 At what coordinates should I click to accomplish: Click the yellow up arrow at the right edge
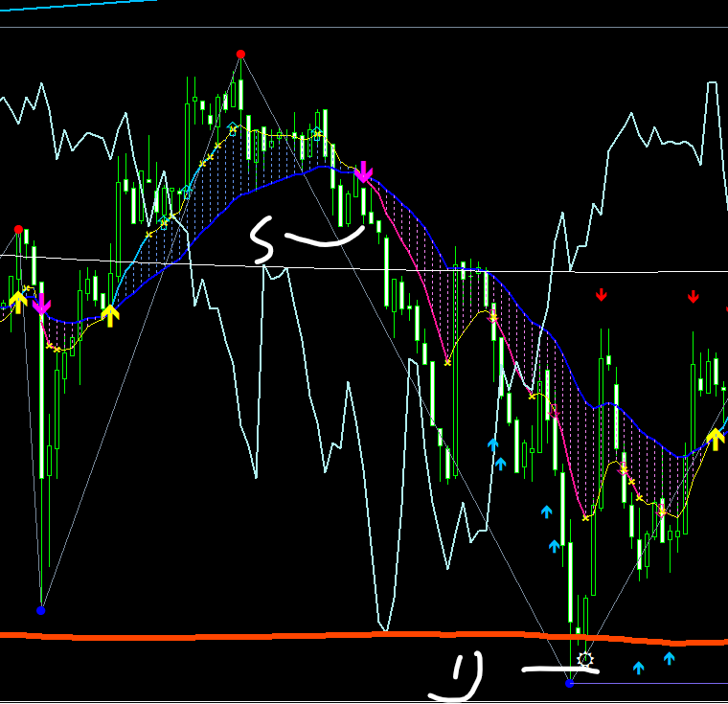(x=716, y=440)
